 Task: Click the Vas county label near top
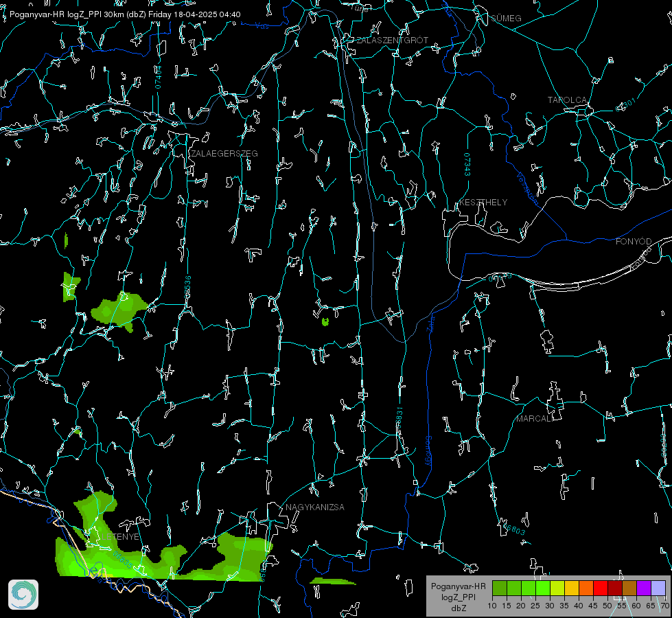click(262, 26)
